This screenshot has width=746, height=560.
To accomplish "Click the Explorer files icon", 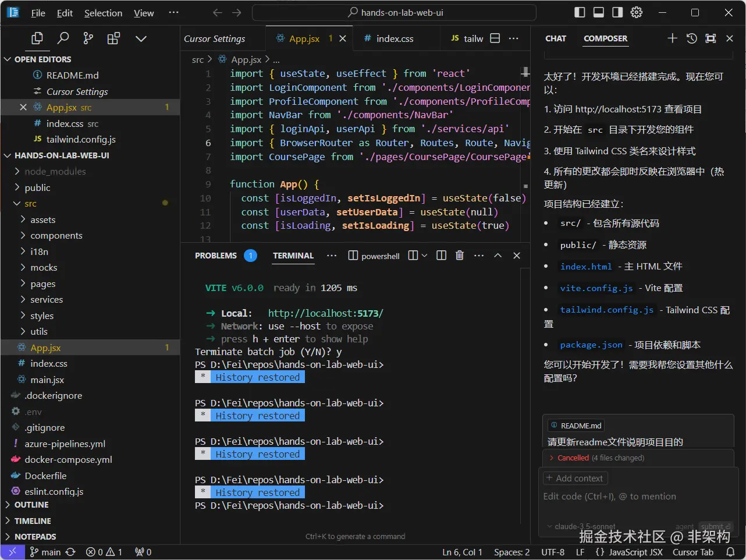I will coord(37,38).
